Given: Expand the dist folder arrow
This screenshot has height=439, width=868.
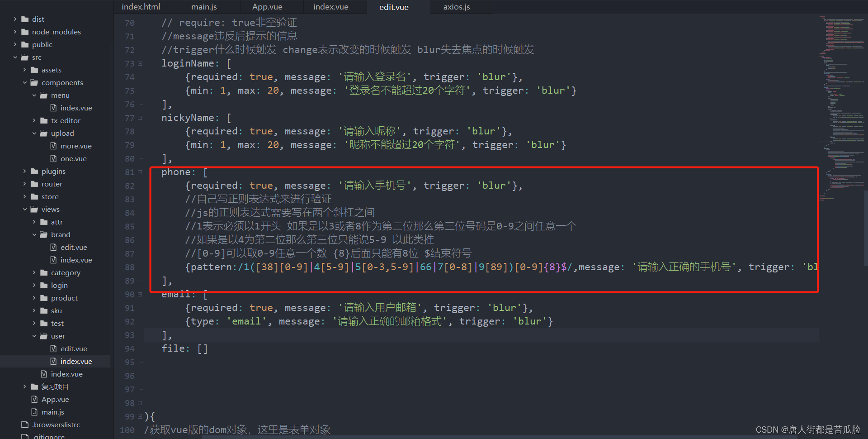Looking at the screenshot, I should (x=15, y=19).
